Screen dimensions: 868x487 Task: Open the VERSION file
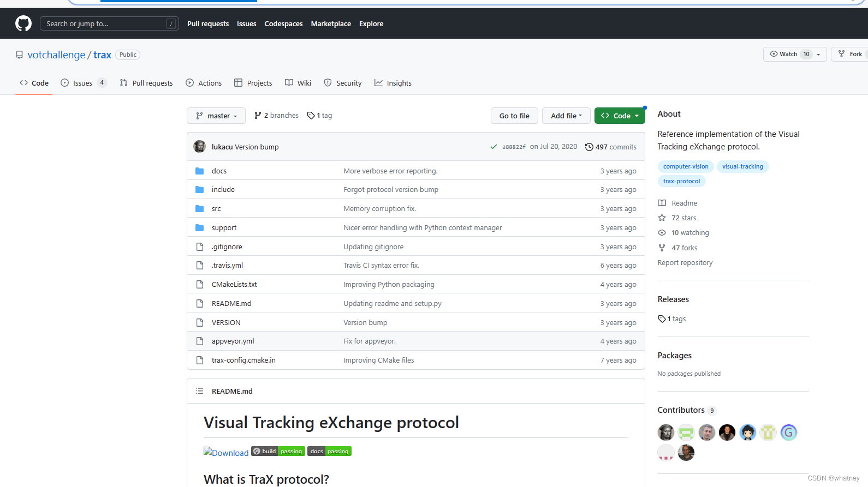click(226, 322)
